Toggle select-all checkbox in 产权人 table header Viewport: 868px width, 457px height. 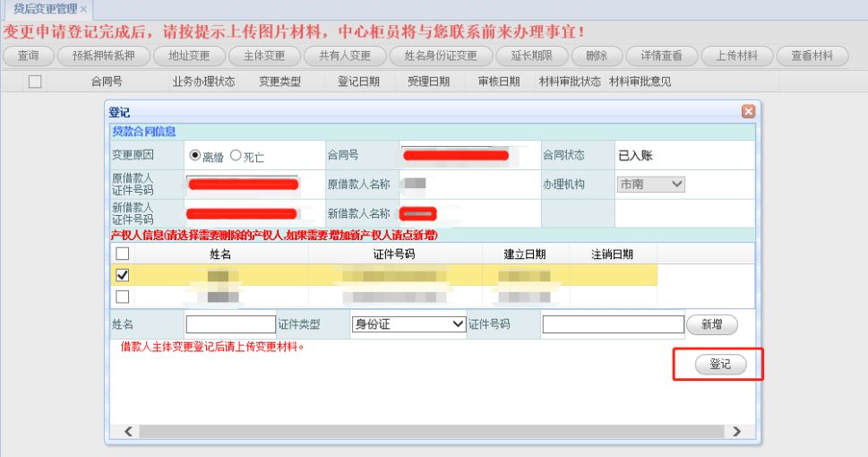[x=123, y=254]
